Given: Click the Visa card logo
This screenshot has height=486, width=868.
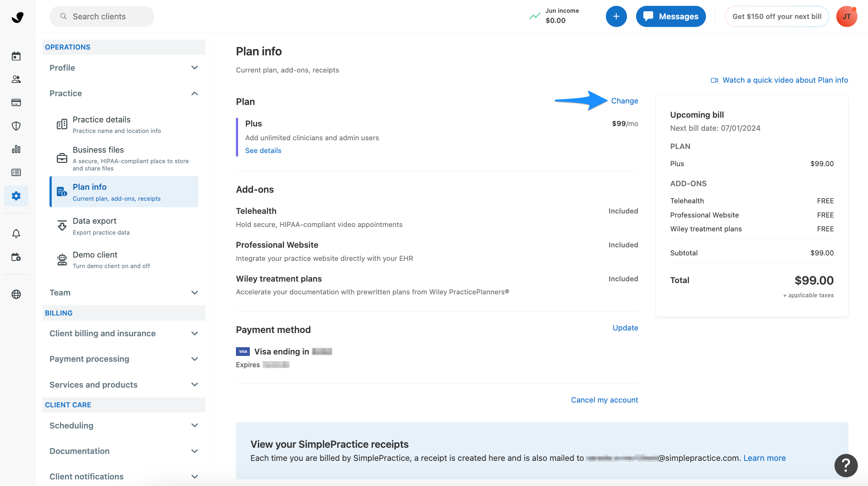Looking at the screenshot, I should [243, 352].
